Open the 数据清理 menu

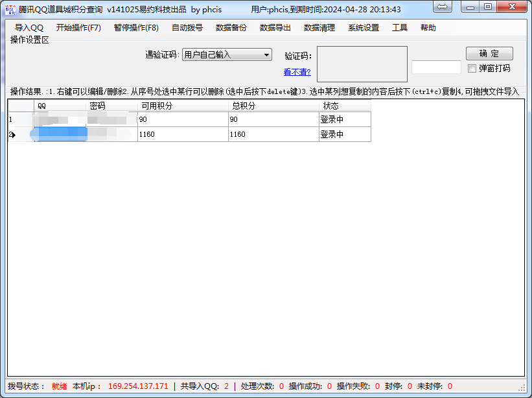coord(319,28)
